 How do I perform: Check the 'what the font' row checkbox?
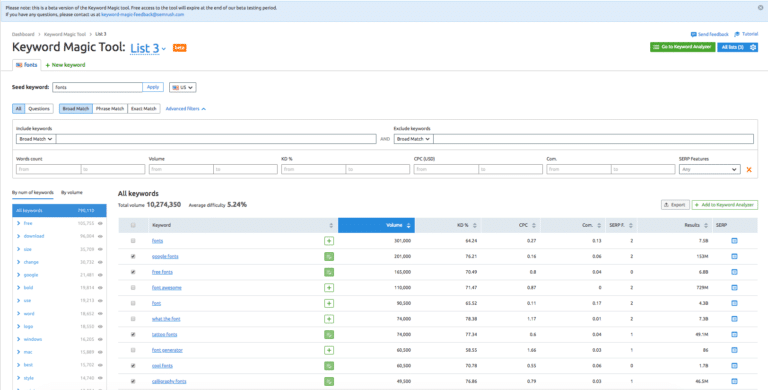[x=133, y=319]
